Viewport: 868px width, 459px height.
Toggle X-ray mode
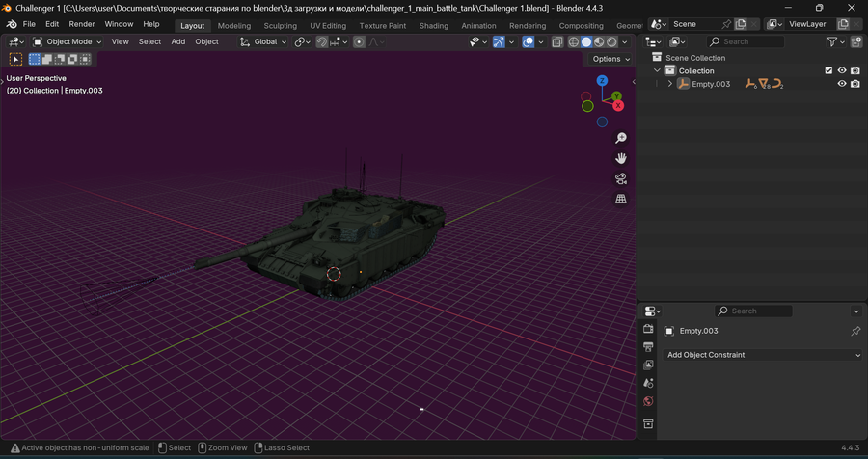(x=557, y=42)
